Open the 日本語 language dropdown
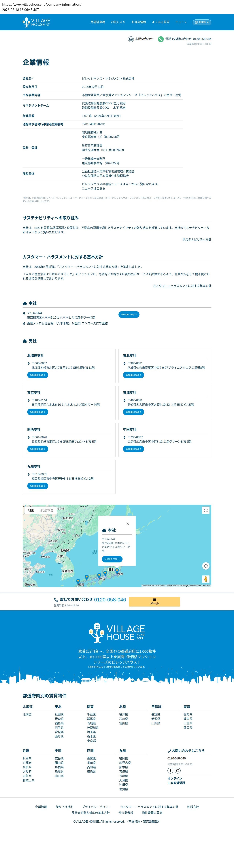Screen dimensions: 234x868 (202, 22)
